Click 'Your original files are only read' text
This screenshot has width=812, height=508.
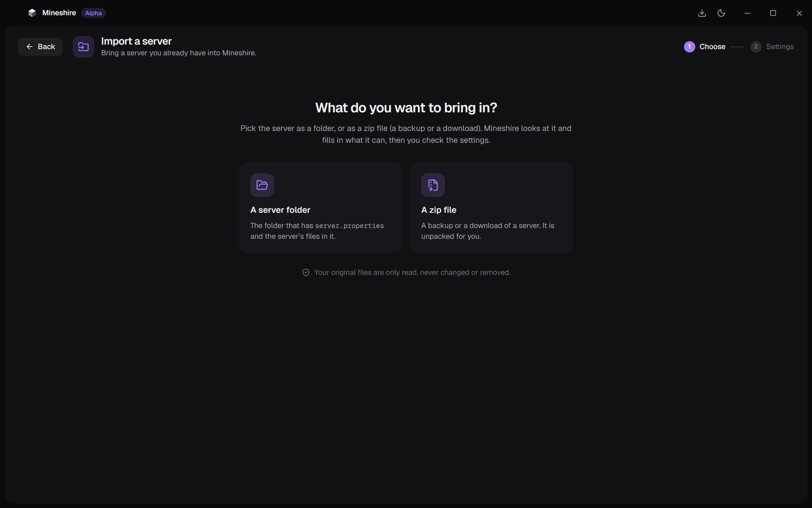(x=412, y=272)
